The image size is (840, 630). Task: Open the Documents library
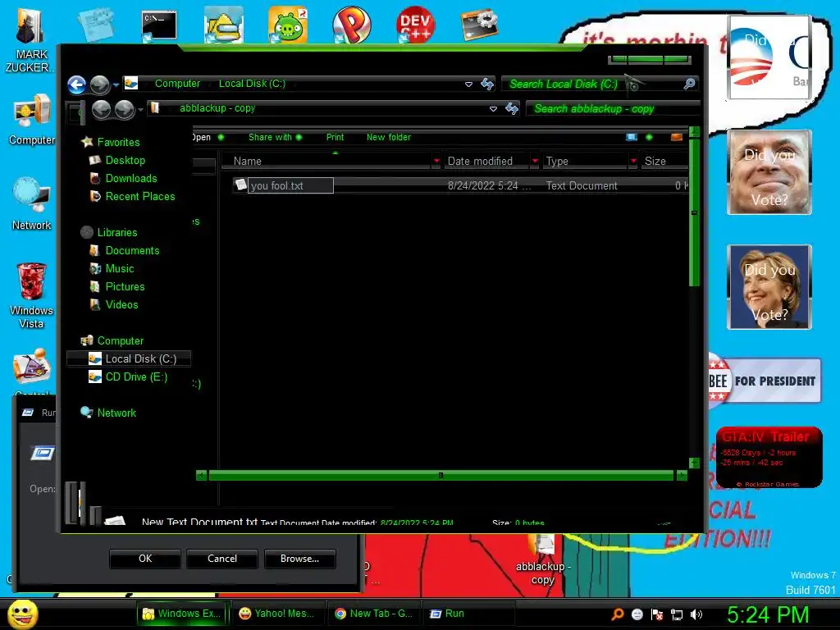(x=132, y=251)
